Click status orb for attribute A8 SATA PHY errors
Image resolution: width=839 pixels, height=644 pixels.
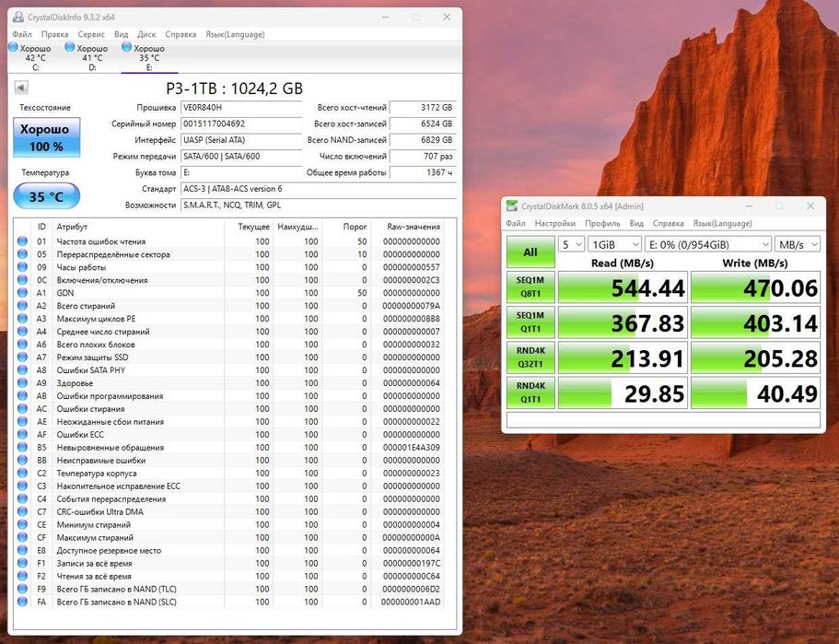[22, 370]
